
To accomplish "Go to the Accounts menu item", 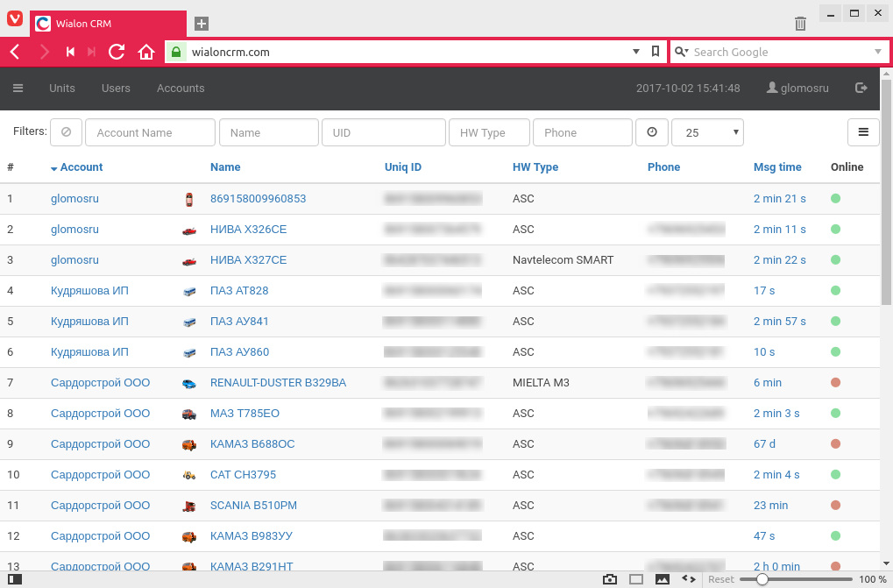I will 181,88.
